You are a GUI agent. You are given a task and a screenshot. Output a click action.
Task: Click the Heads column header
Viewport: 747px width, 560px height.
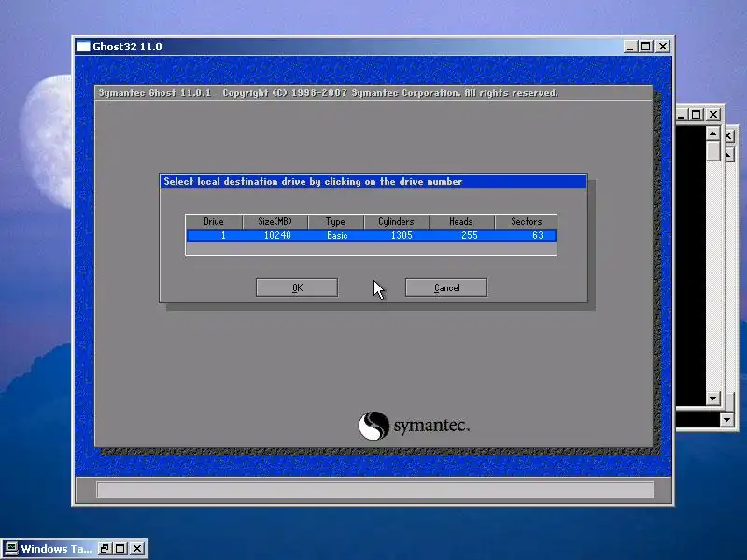461,221
